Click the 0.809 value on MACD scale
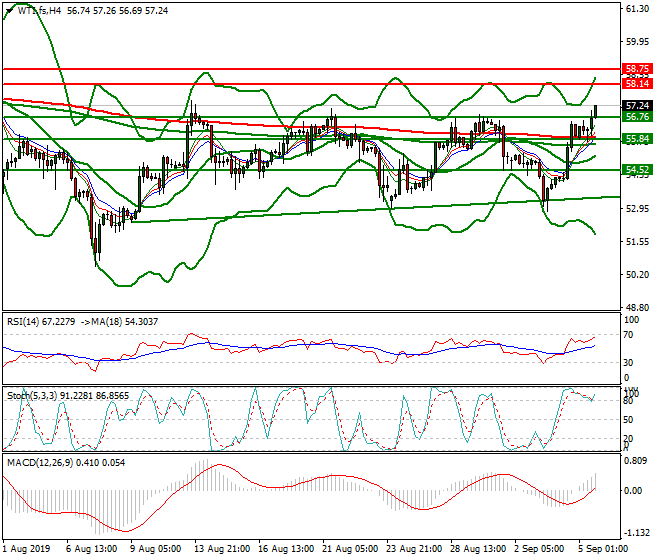Screen dimensions: 660x560 (635, 461)
